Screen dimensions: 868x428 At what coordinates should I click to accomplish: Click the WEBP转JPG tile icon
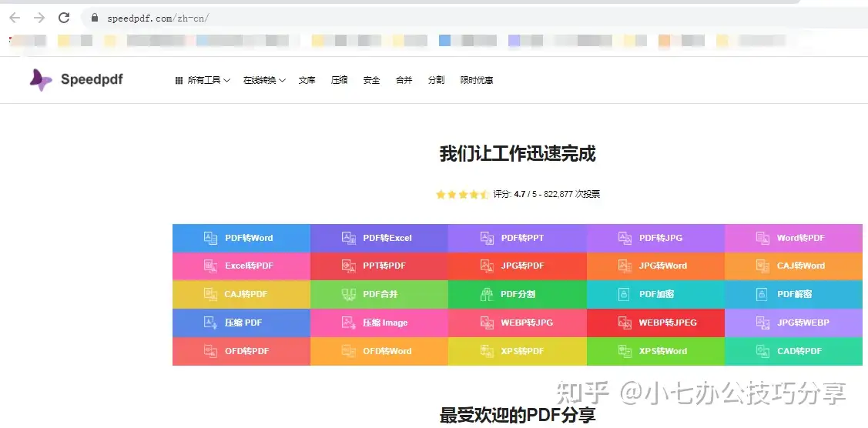point(487,323)
